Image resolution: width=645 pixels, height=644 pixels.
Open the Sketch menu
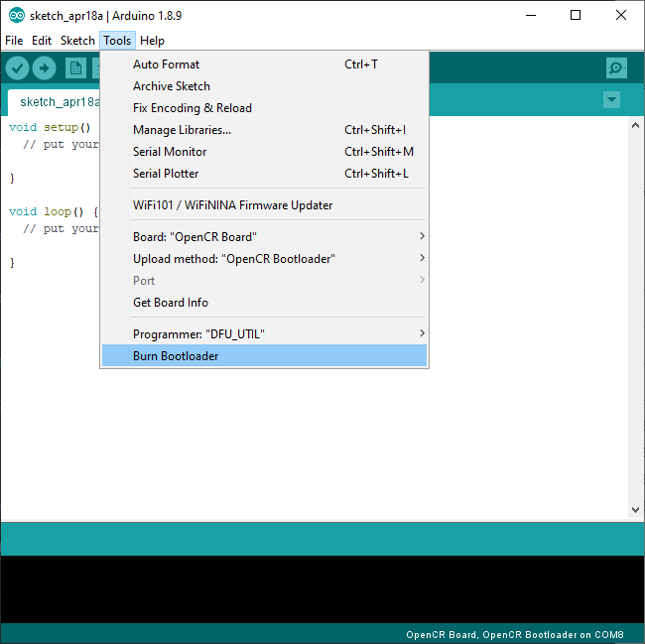77,41
